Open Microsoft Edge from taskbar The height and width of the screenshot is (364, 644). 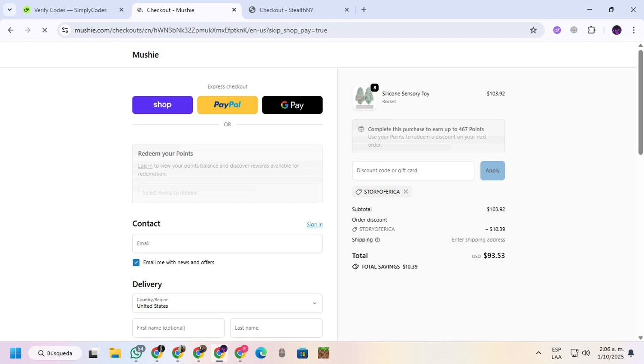pos(261,353)
